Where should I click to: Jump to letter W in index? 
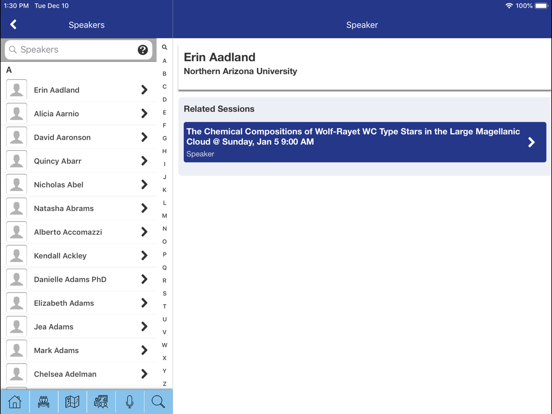coord(164,345)
